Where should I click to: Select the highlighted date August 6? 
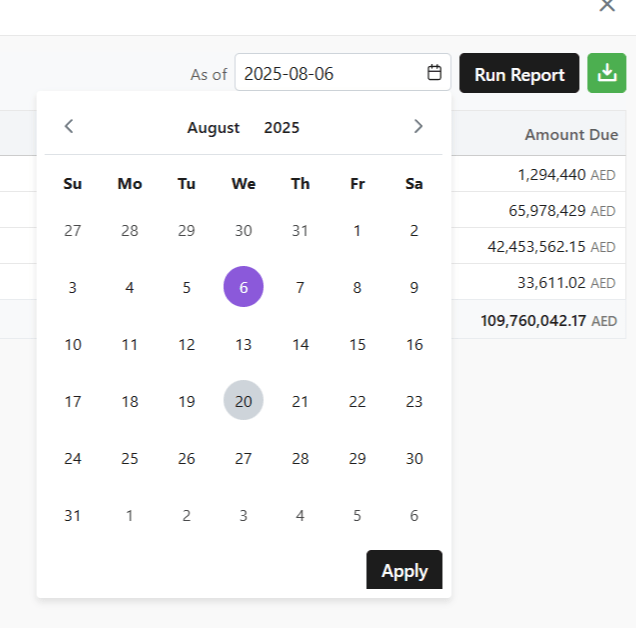point(243,288)
